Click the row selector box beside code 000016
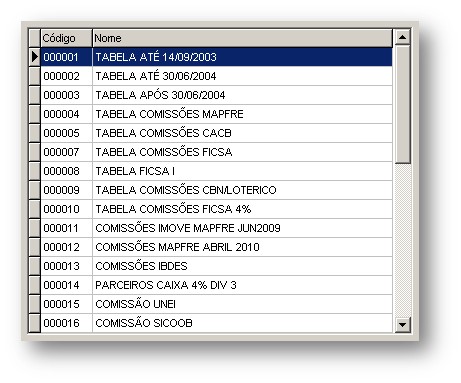This screenshot has height=383, width=461. pos(34,323)
